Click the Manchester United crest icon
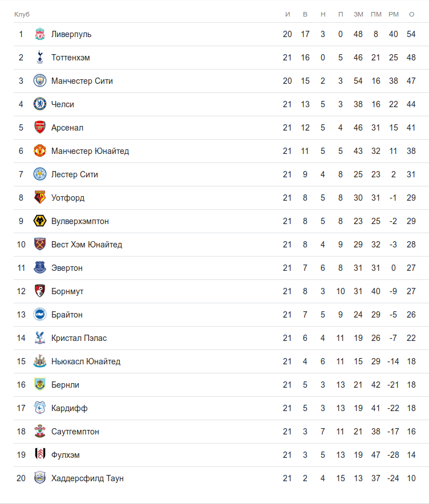Viewport: 429px width, 504px height. [39, 151]
